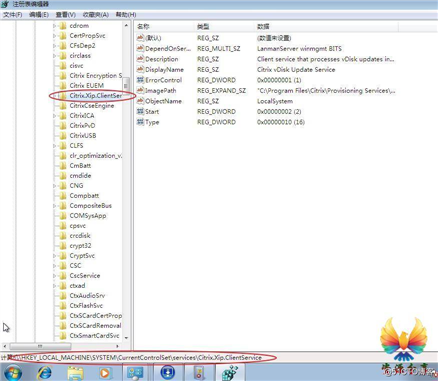Select the ObjectName string value icon
Screen dimensions: 438x381
140,101
